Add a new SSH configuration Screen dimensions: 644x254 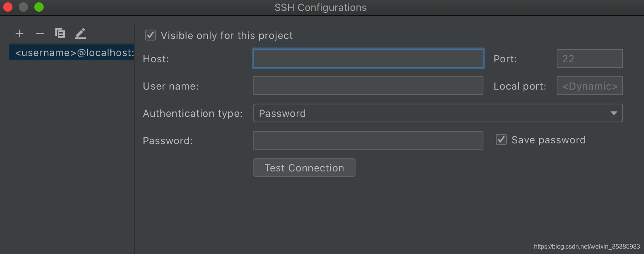click(19, 34)
